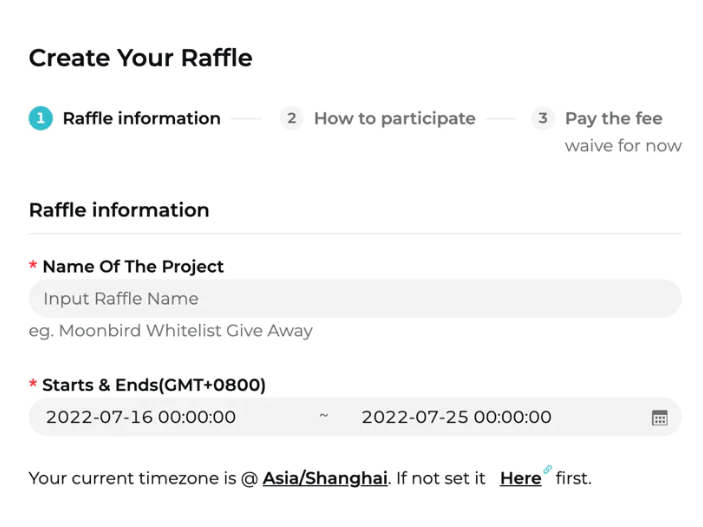Click the Name Of The Project label
The image size is (703, 527).
[x=133, y=266]
